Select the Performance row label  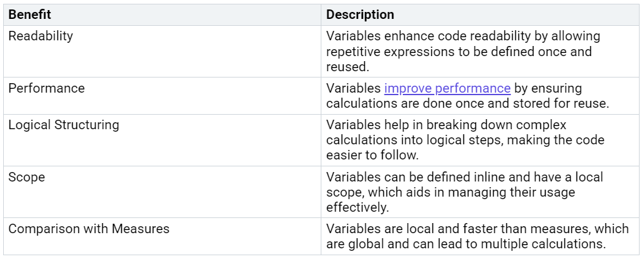[x=47, y=88]
